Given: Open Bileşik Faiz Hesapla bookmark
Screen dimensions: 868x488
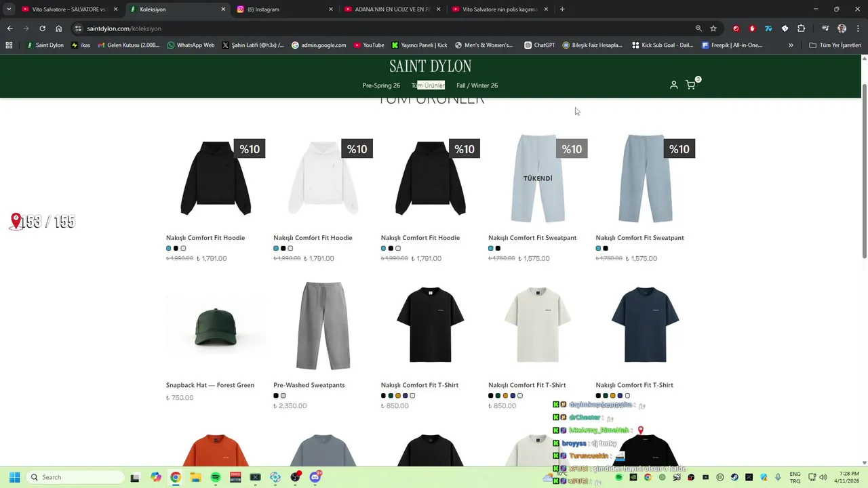Looking at the screenshot, I should [592, 45].
